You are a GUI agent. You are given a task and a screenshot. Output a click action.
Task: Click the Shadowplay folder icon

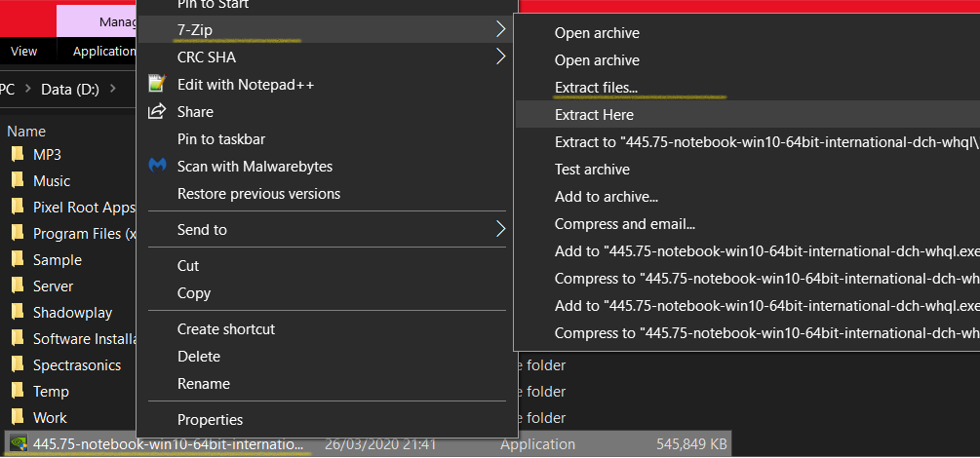tap(18, 312)
